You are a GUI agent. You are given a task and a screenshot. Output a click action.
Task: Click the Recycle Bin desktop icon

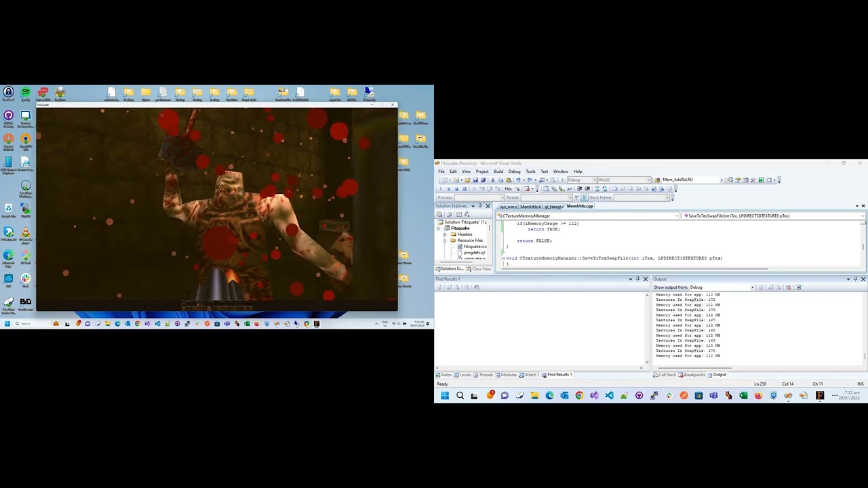[8, 210]
